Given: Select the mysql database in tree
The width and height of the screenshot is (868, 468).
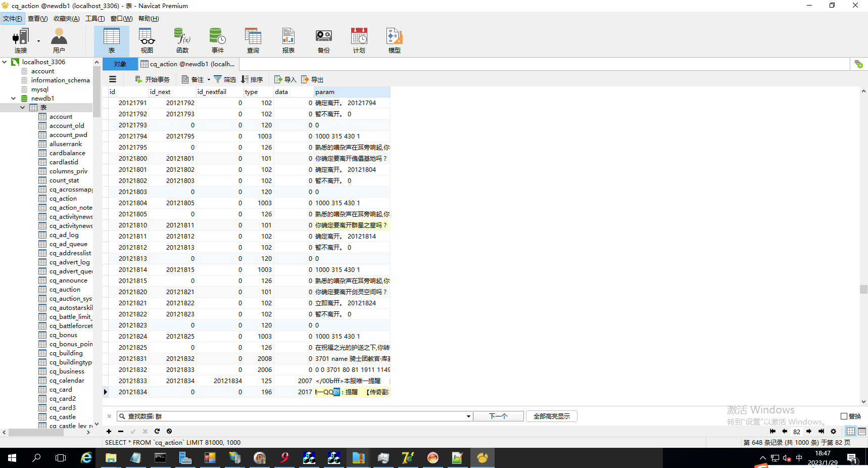Looking at the screenshot, I should point(40,89).
